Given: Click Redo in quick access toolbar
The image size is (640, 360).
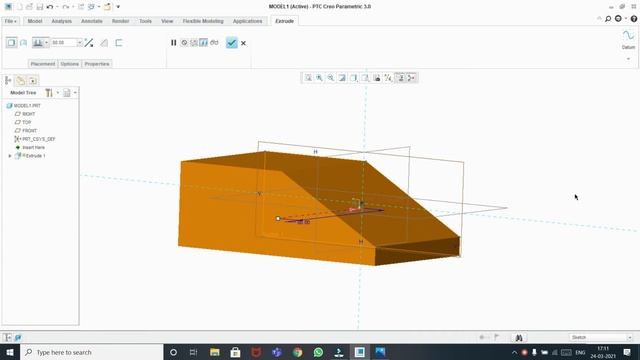Looking at the screenshot, I should [66, 7].
